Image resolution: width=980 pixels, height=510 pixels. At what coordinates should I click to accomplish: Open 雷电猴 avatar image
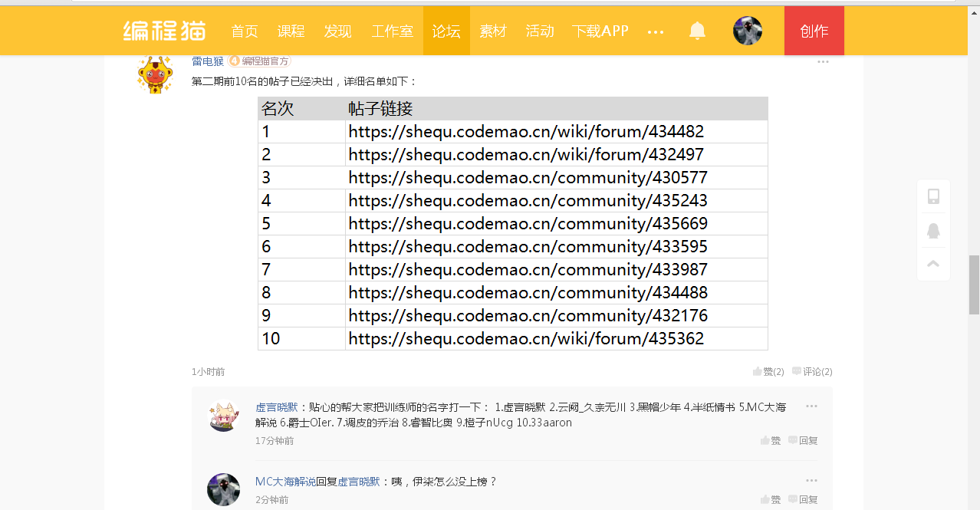(x=155, y=74)
